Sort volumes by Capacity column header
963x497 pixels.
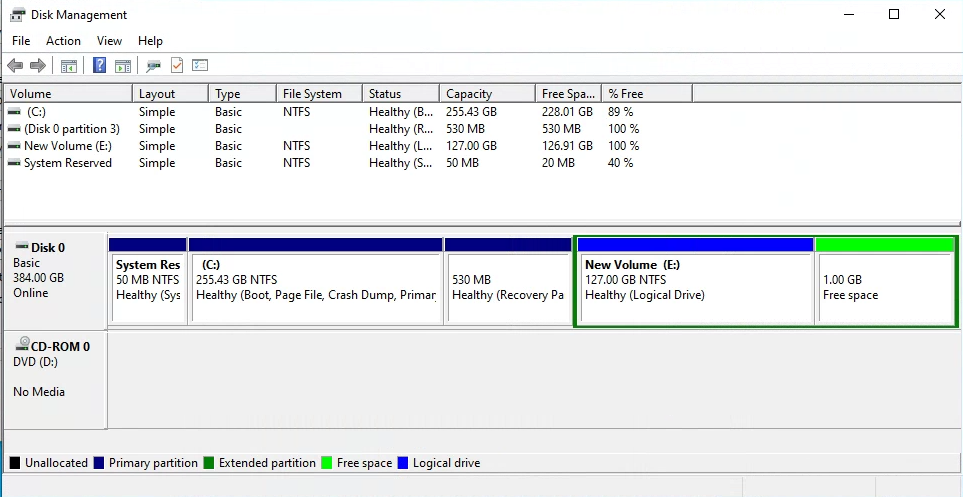click(469, 94)
